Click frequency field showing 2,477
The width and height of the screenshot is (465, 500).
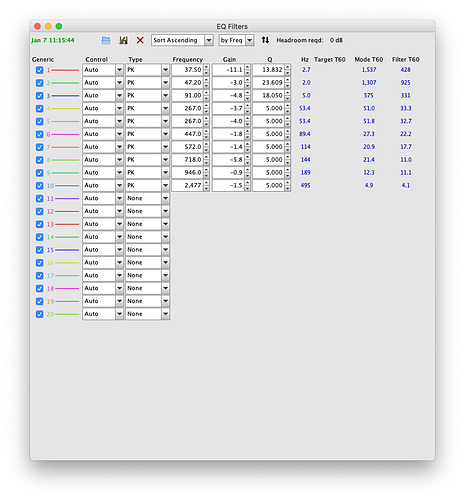point(187,186)
